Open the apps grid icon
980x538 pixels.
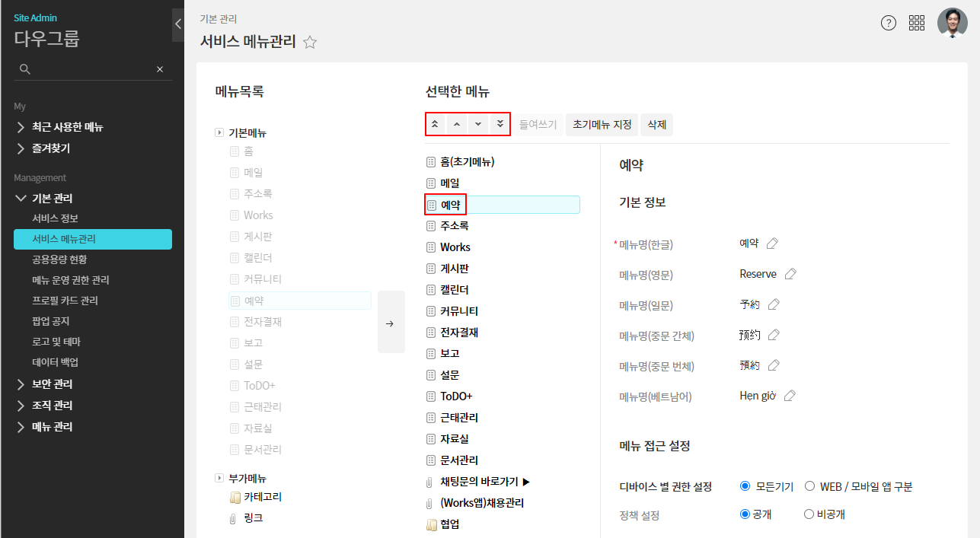pos(917,23)
